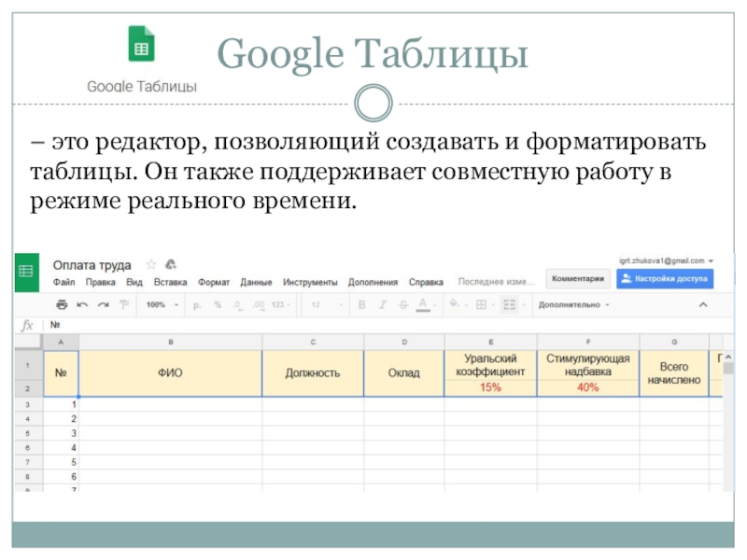Screen dimensions: 747x560
Task: Open the fill color picker
Action: click(x=455, y=304)
